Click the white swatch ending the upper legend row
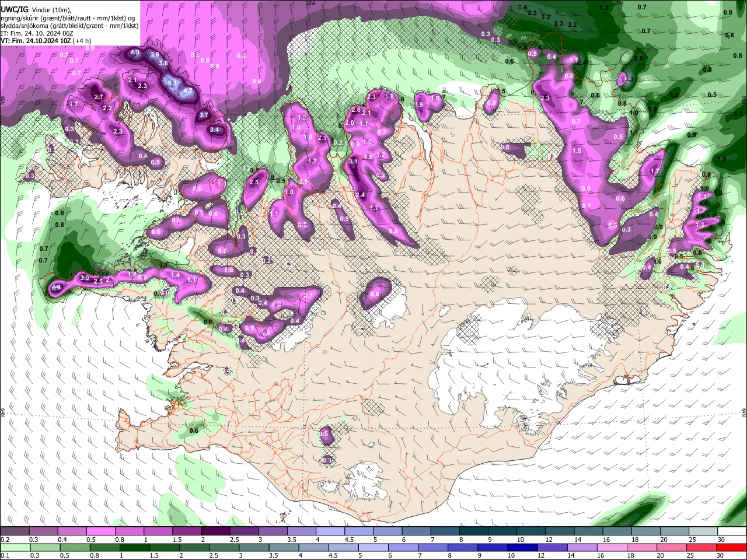The image size is (747, 560). tap(731, 531)
